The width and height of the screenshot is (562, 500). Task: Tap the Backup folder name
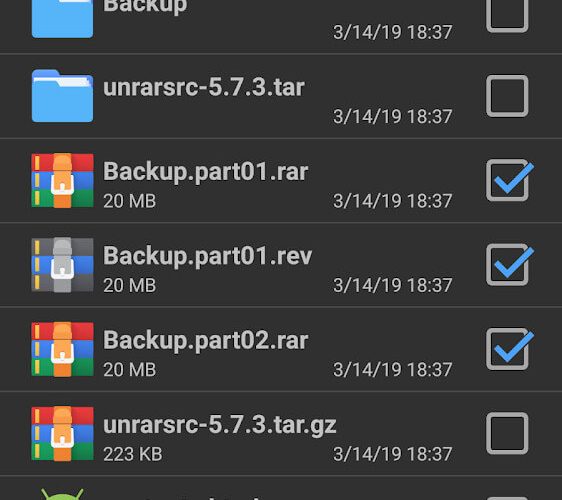[145, 6]
